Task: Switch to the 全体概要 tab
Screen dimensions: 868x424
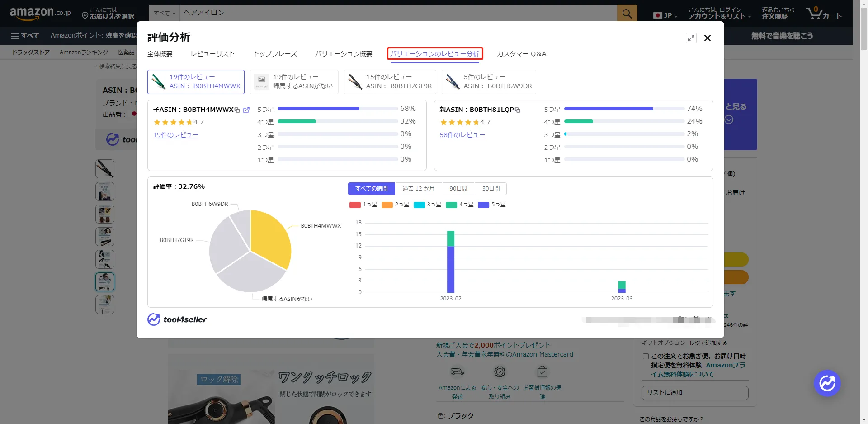Action: coord(160,54)
